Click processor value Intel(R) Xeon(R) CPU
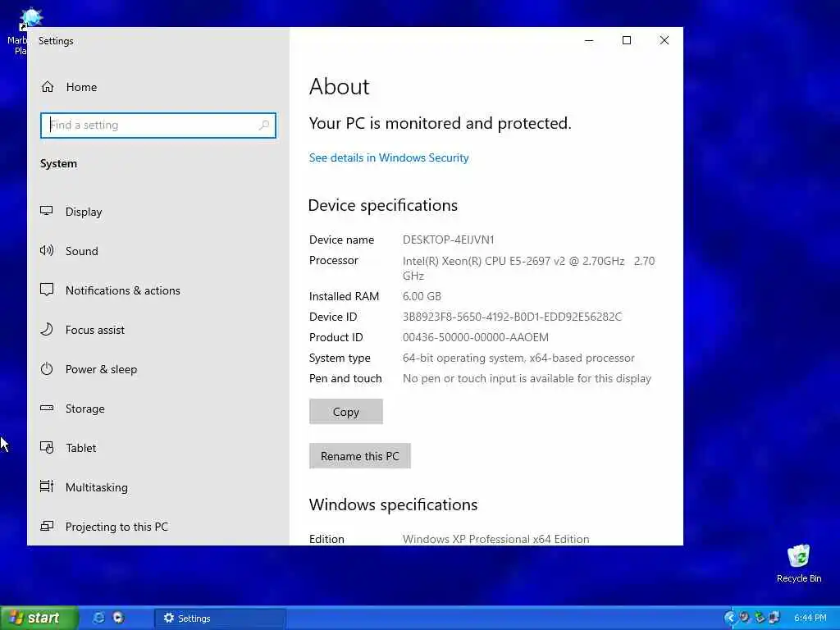Image resolution: width=840 pixels, height=630 pixels. click(529, 268)
